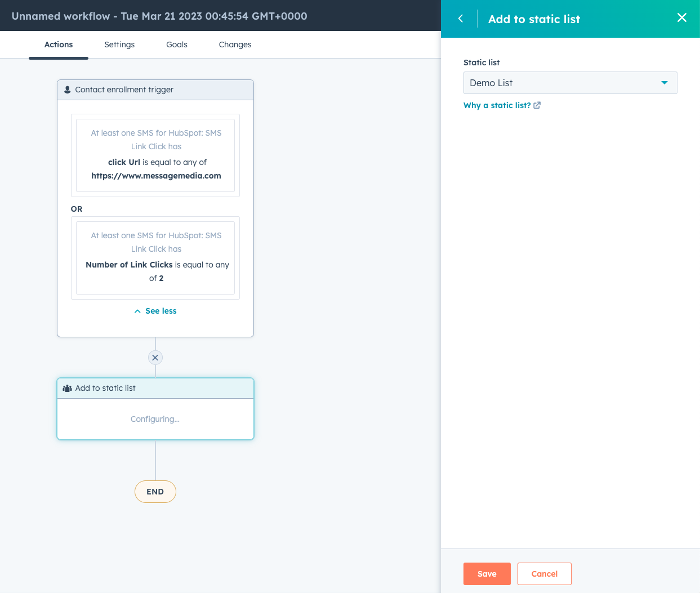Image resolution: width=700 pixels, height=593 pixels.
Task: Click the chevron-up icon next to See less
Action: pos(137,311)
